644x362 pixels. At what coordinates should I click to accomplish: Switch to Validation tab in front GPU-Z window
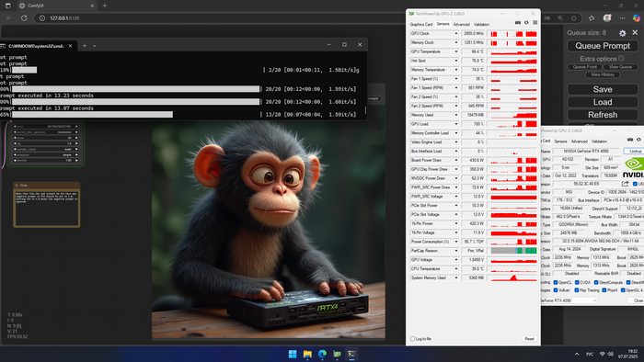point(481,24)
